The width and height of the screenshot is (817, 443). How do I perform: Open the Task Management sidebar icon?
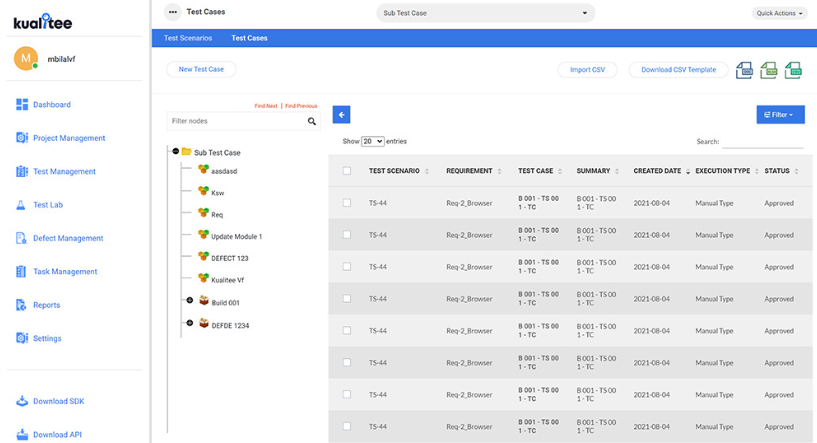tap(21, 272)
